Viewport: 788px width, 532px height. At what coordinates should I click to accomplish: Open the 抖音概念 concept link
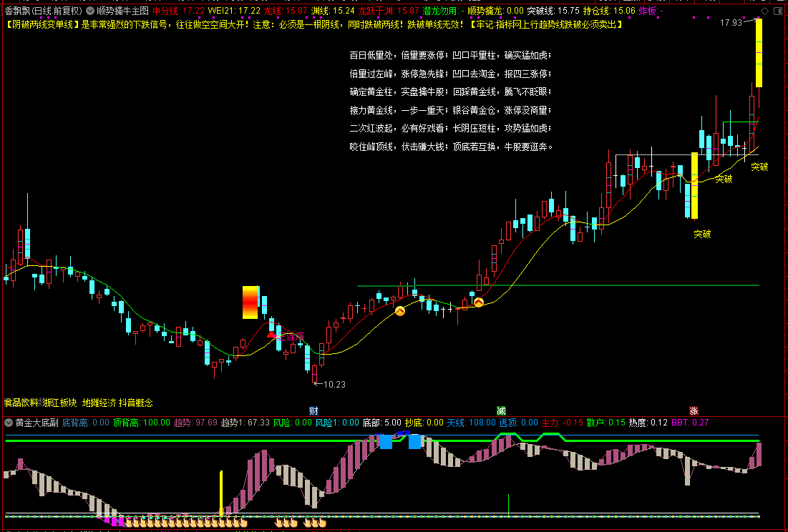(136, 403)
